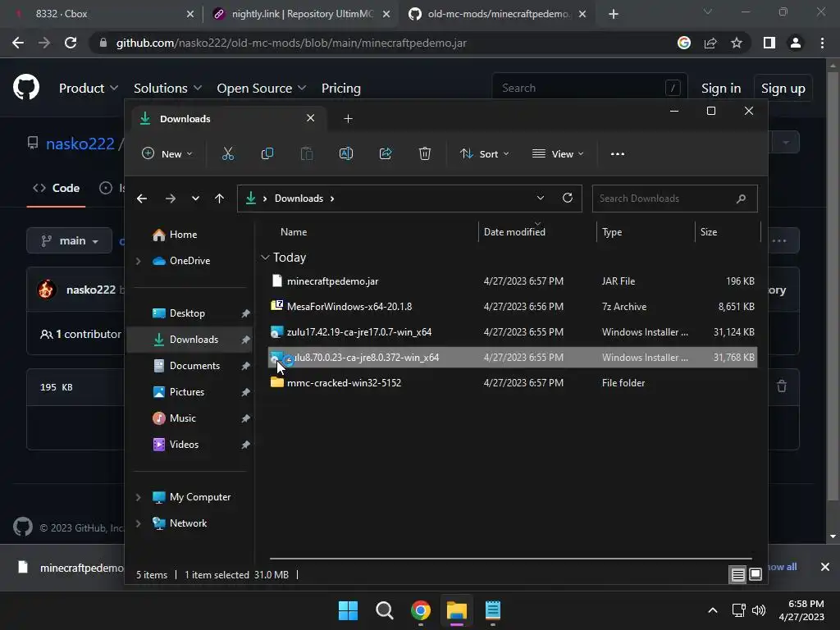The image size is (840, 630).
Task: Open Windows taskbar search
Action: pyautogui.click(x=385, y=610)
